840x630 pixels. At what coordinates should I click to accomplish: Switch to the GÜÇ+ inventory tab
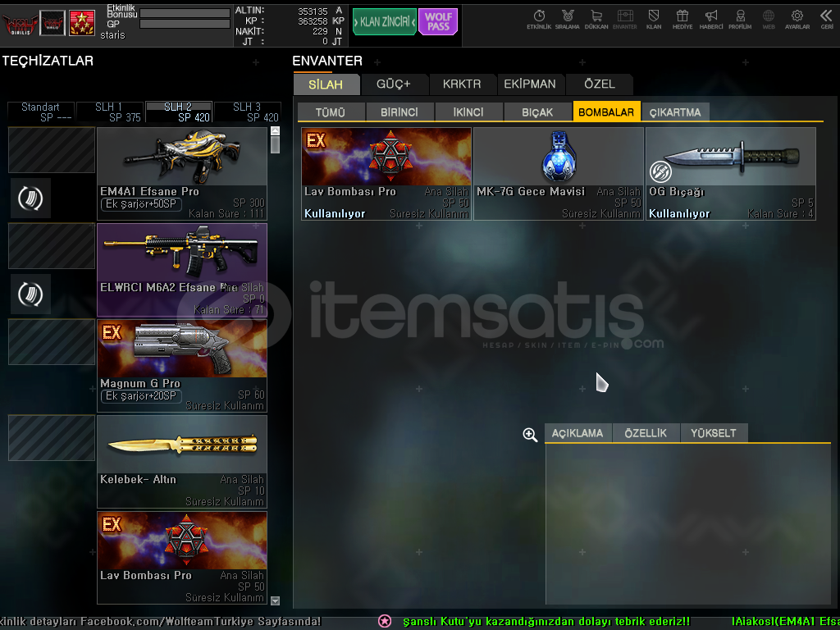pyautogui.click(x=393, y=84)
